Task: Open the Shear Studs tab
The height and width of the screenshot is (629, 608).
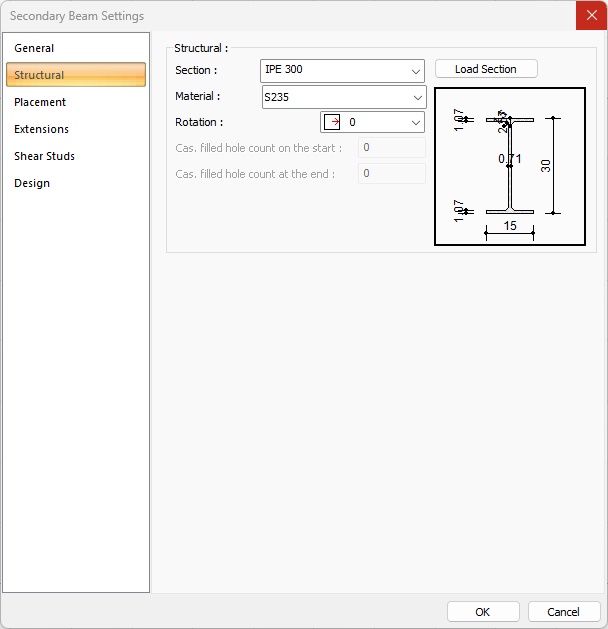Action: point(44,156)
